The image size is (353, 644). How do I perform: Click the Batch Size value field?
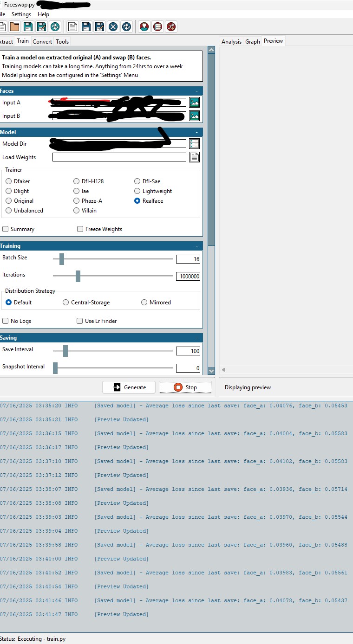coord(188,259)
